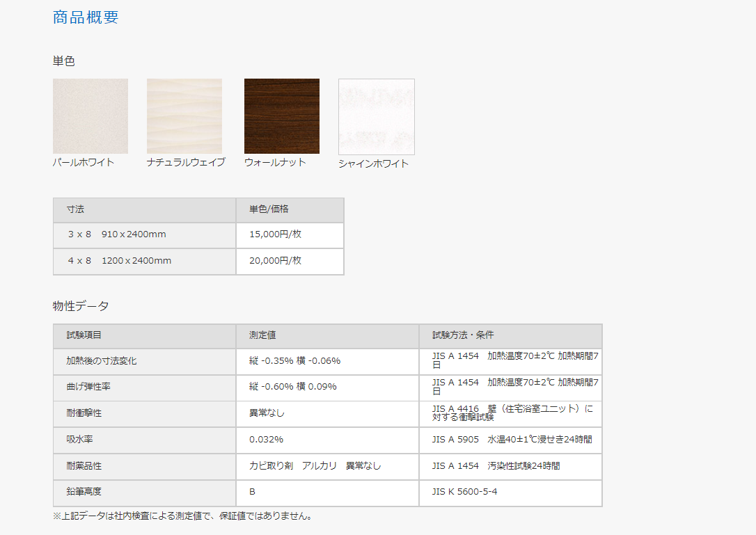Click the シャインホワイト caption text
The height and width of the screenshot is (535, 756).
(x=373, y=164)
